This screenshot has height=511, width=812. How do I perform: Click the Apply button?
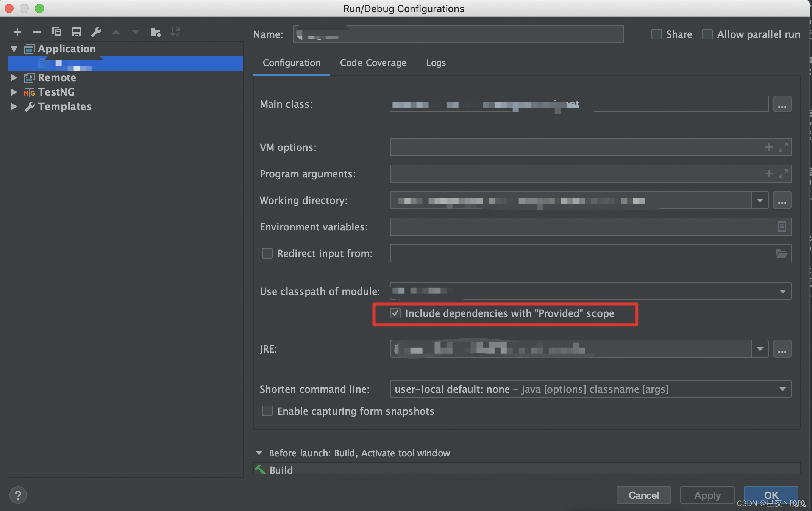click(x=707, y=495)
